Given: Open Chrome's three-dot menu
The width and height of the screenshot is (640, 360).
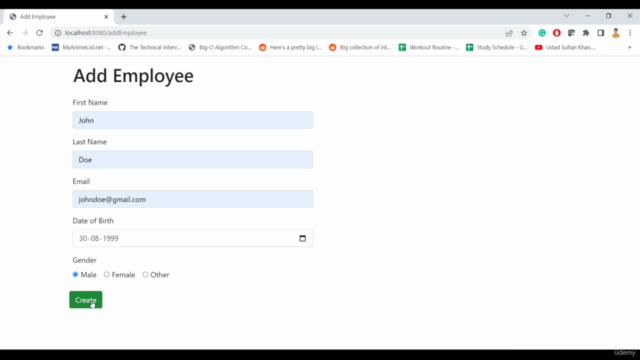Looking at the screenshot, I should [x=630, y=33].
